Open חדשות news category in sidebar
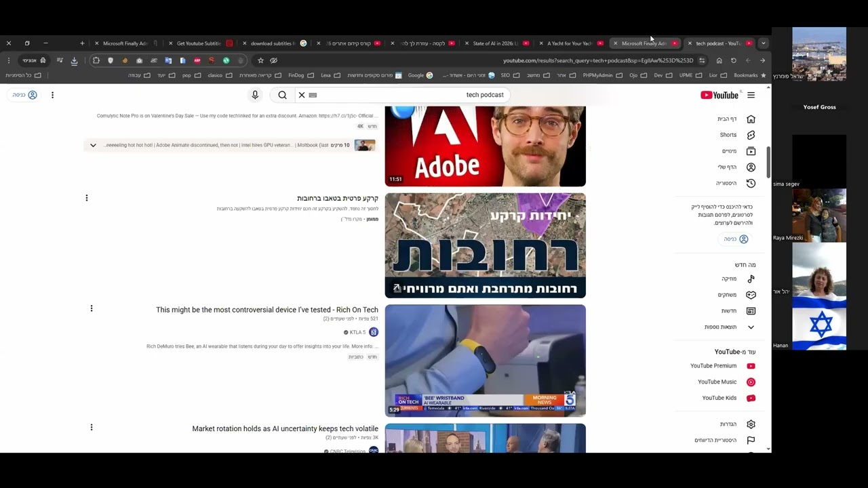 [x=736, y=310]
